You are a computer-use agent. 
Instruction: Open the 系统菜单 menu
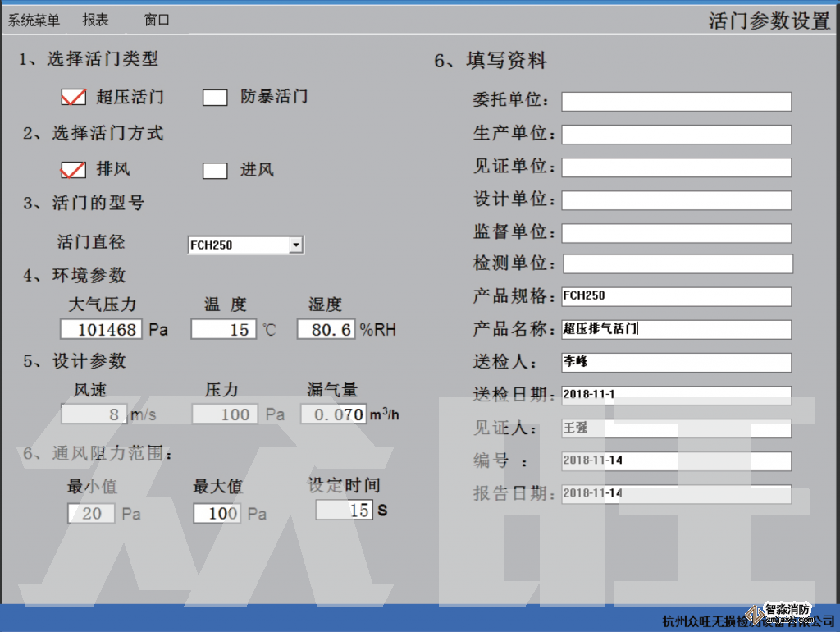pos(34,21)
